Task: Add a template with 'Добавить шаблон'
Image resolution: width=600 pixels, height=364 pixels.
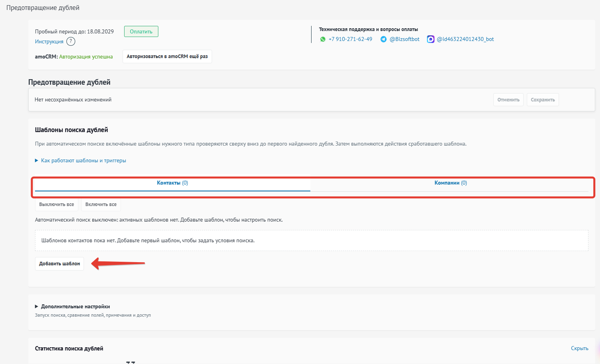Action: (x=60, y=264)
